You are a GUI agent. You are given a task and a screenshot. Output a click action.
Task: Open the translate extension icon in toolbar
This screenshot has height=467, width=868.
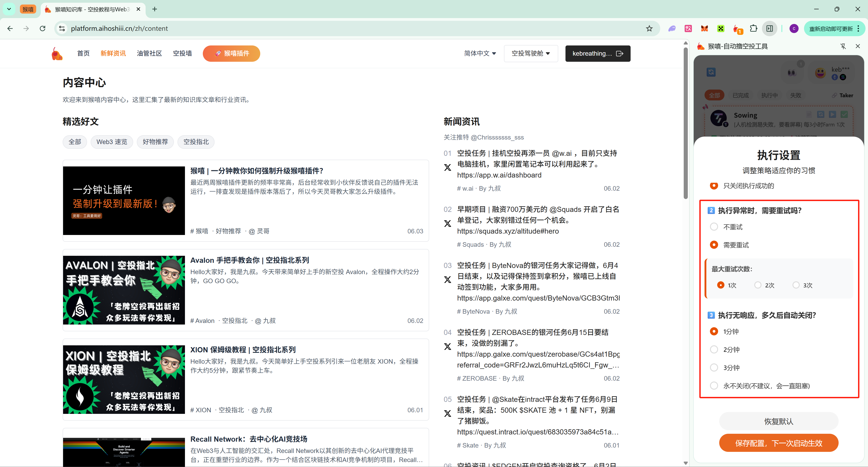688,29
